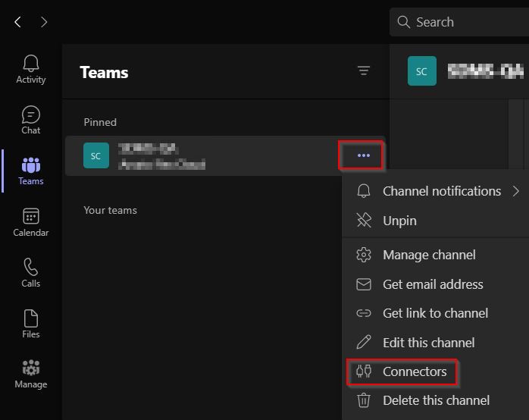
Task: Open the Calls section
Action: (x=31, y=273)
